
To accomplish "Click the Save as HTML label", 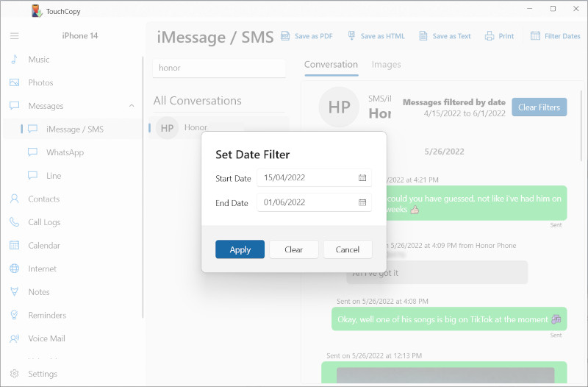I will (382, 36).
